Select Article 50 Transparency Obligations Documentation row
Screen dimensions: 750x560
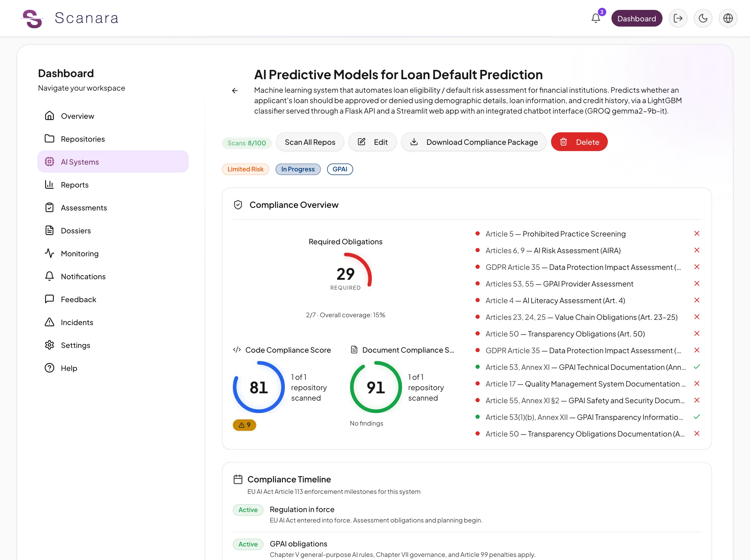coord(588,434)
